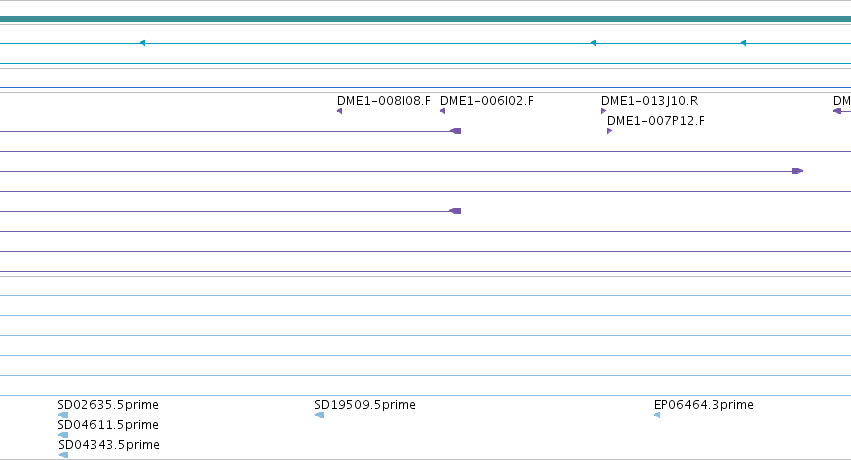Click blue arrow glyph under SD19509.5prime
851x460 pixels.
320,415
